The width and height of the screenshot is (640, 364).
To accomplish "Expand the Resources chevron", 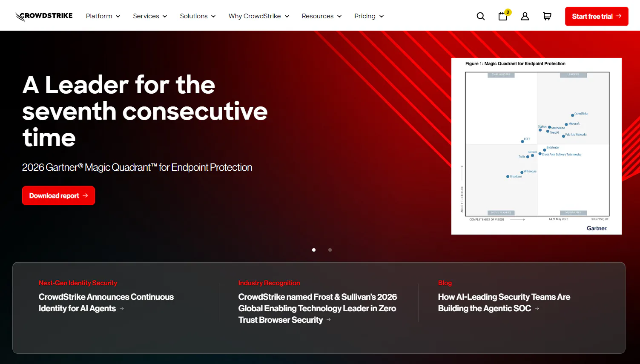I will 339,16.
